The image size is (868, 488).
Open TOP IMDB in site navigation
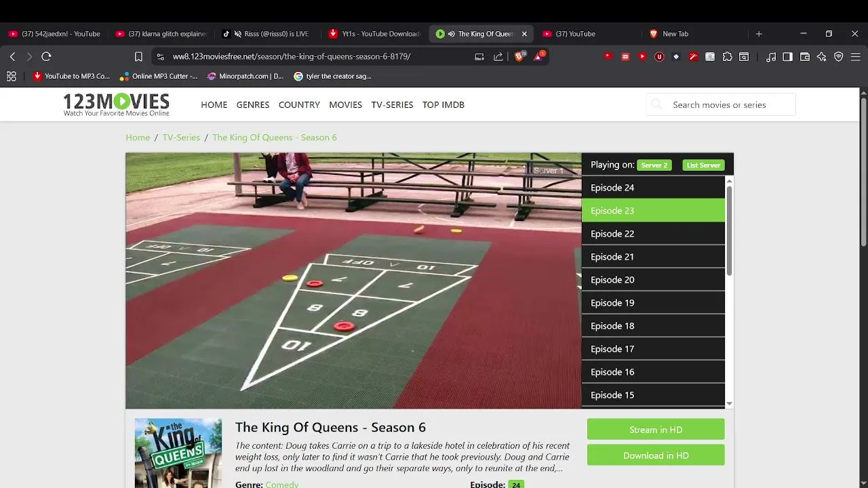(x=443, y=105)
